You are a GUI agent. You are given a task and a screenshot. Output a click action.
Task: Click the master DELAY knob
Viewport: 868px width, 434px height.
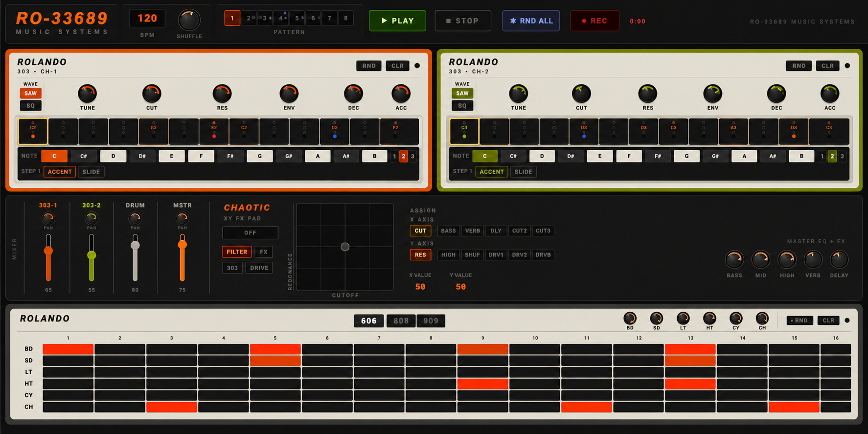click(839, 259)
